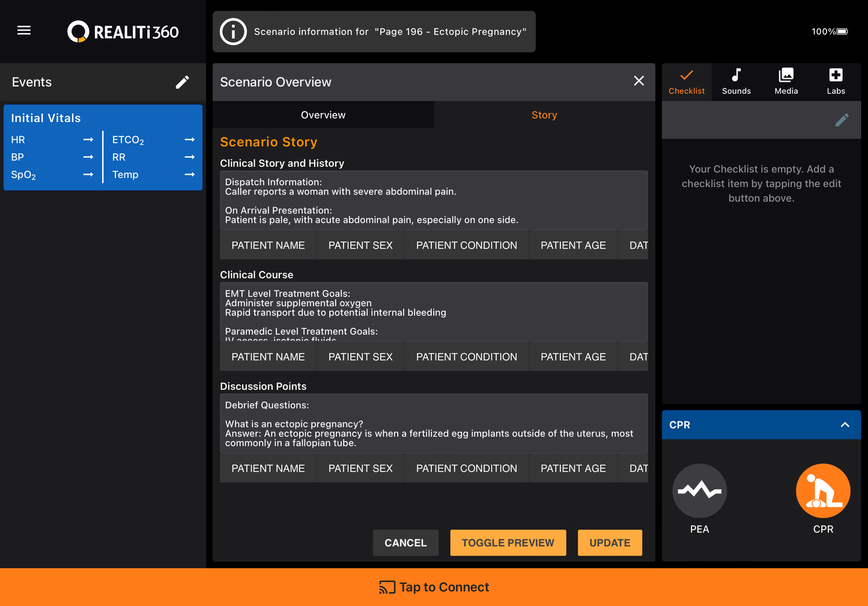This screenshot has width=868, height=606.
Task: Insert the PATIENT NAME placeholder
Action: coord(268,245)
